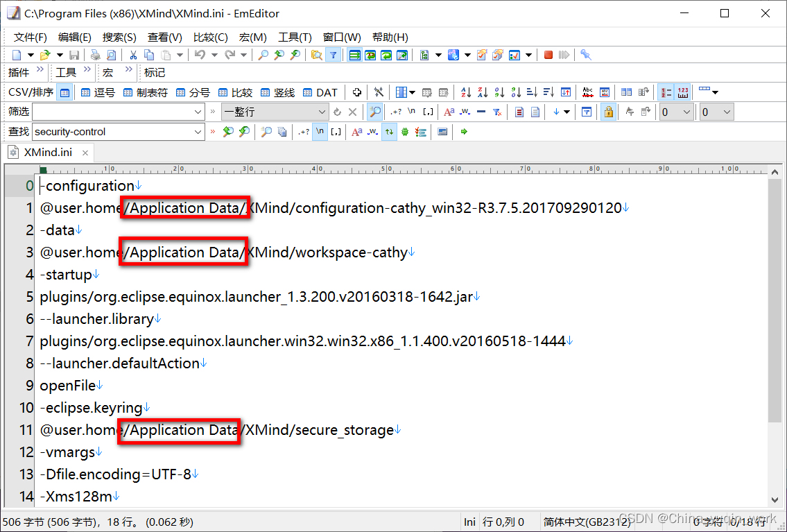Click the blue pin icon

(x=585, y=55)
